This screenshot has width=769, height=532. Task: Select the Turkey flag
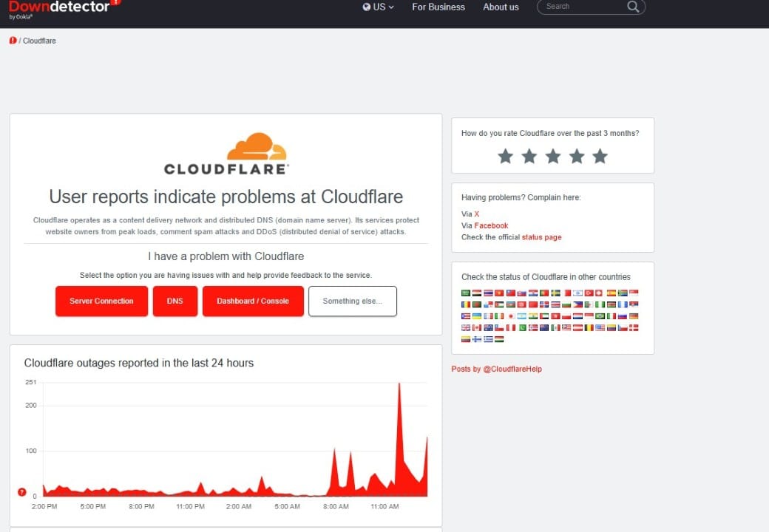[x=589, y=293]
